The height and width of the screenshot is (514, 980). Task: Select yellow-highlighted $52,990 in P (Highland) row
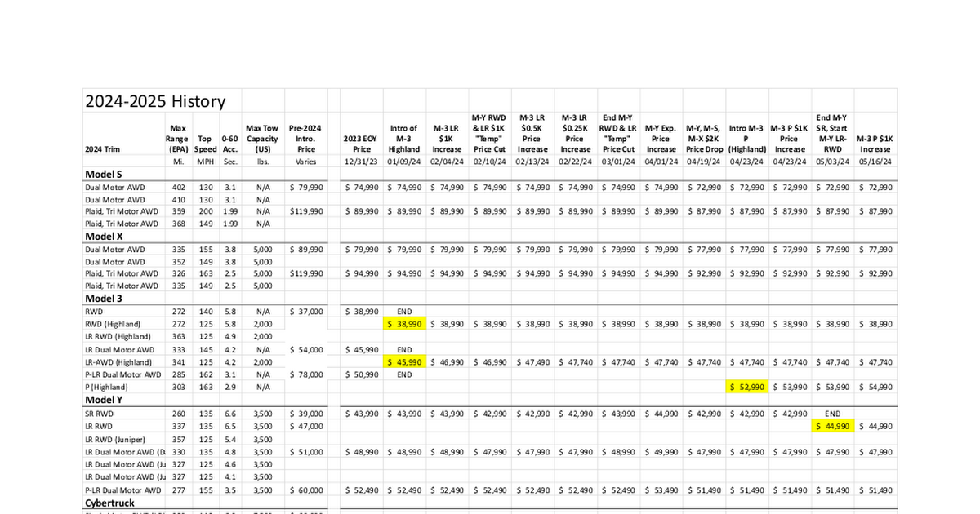click(x=746, y=388)
